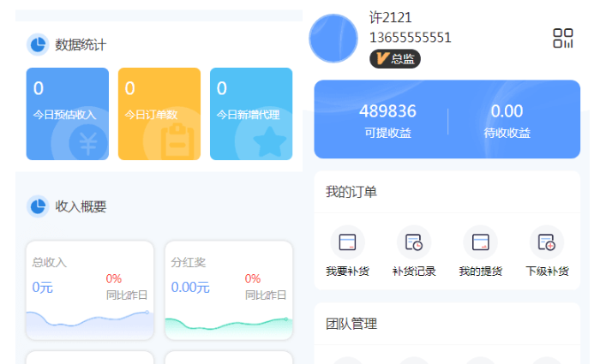594x364 pixels.
Task: Click the 我的订单 section header
Action: click(351, 192)
